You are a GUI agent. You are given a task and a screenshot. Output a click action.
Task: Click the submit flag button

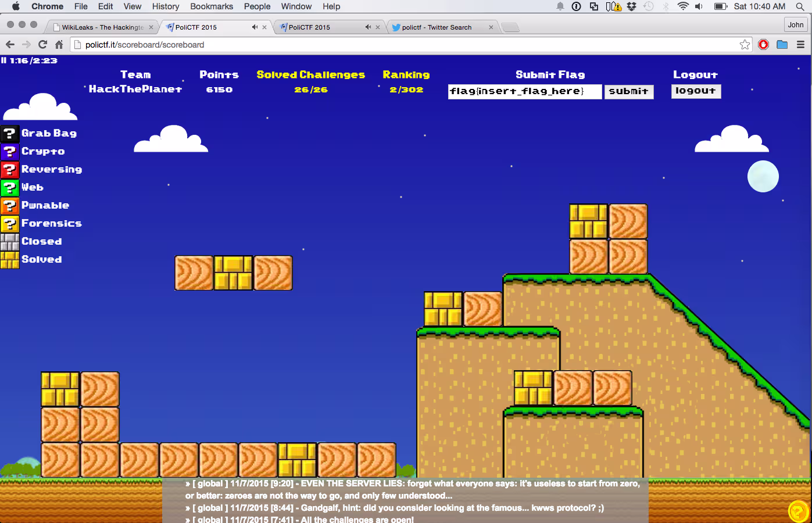[629, 92]
